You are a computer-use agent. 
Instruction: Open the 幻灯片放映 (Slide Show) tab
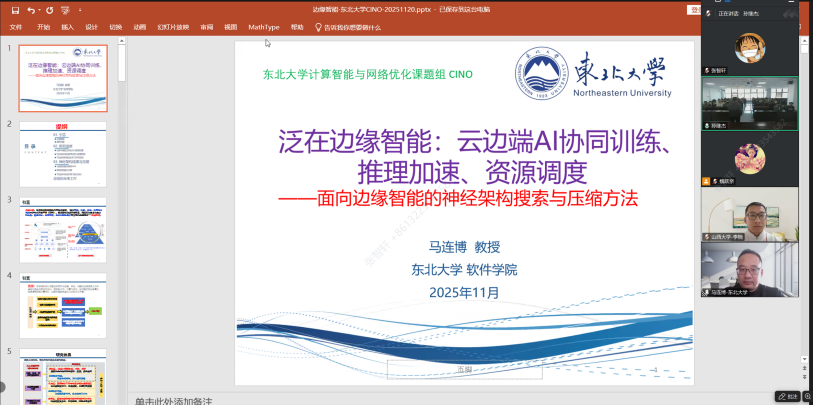170,27
